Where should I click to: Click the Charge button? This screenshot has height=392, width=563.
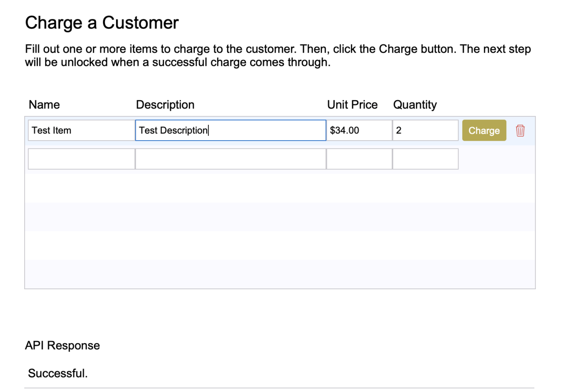pyautogui.click(x=484, y=131)
